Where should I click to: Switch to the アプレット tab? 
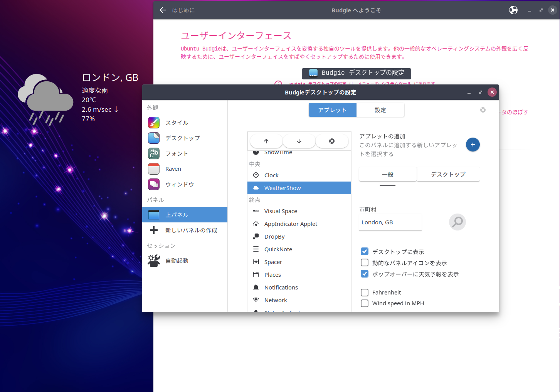(x=332, y=110)
